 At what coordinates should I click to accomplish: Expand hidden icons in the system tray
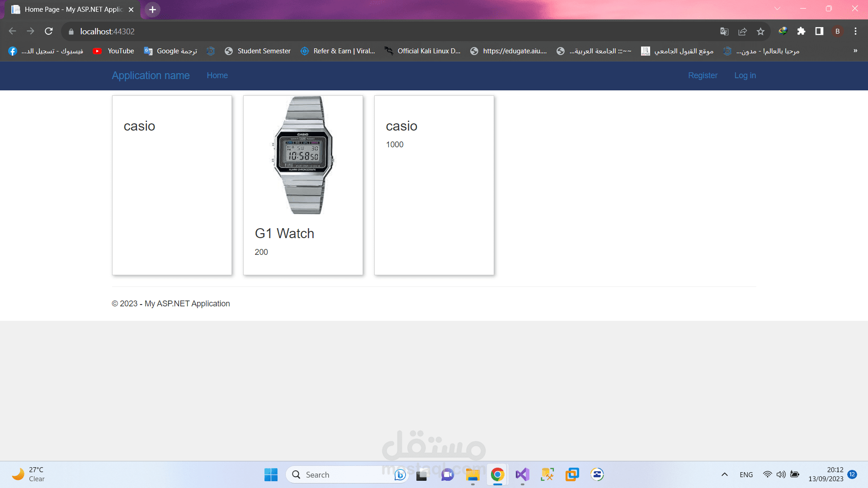[x=724, y=474]
